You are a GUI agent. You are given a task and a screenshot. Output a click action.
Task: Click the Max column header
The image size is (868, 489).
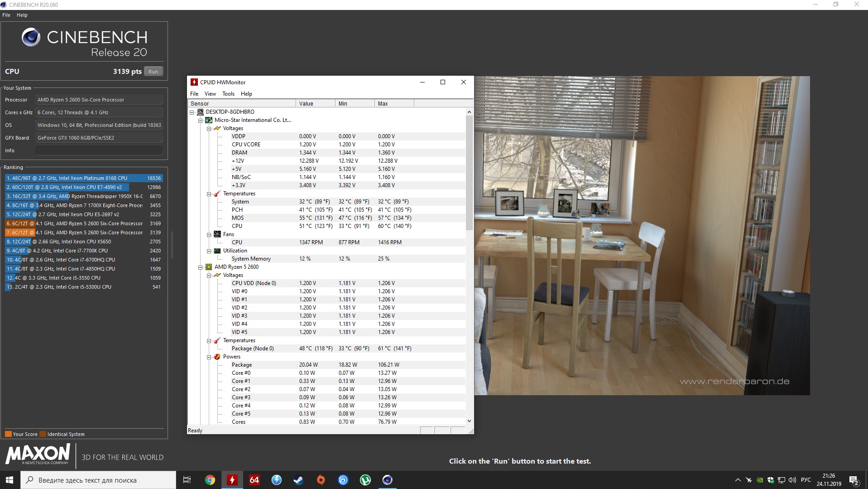pos(394,103)
